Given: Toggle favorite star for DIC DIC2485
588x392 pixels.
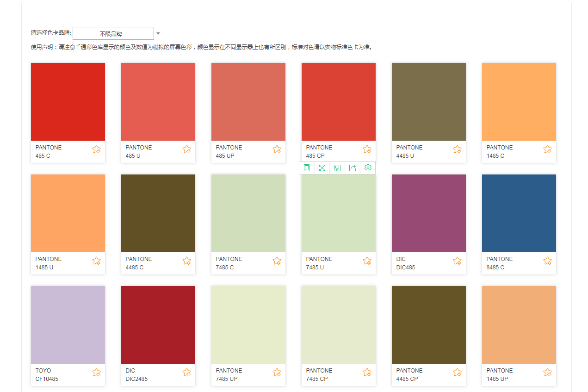Looking at the screenshot, I should [x=186, y=372].
